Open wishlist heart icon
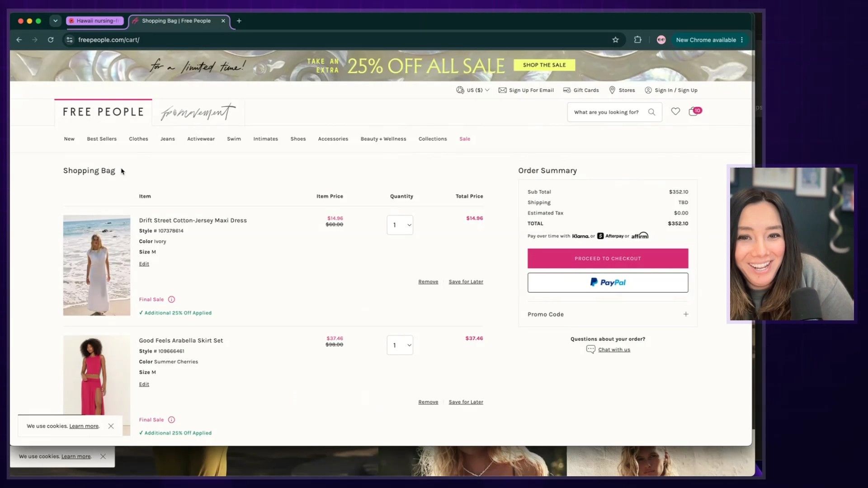Viewport: 868px width, 488px height. [675, 112]
